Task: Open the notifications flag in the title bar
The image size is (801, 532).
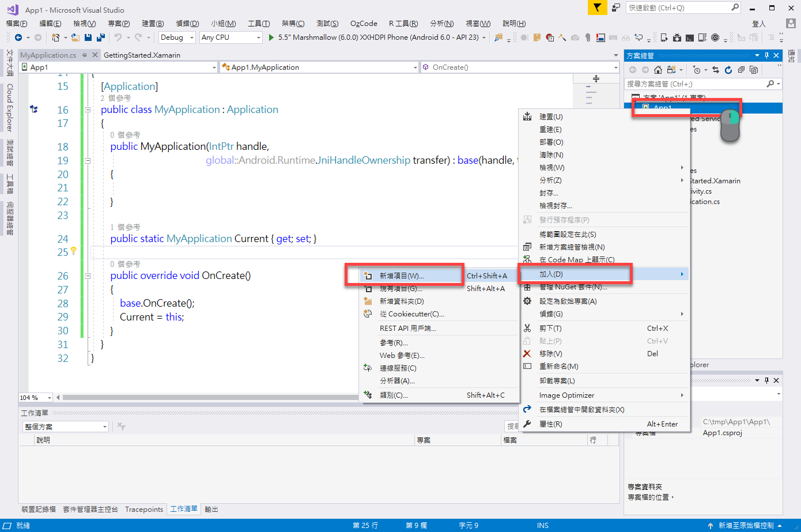Action: click(597, 7)
